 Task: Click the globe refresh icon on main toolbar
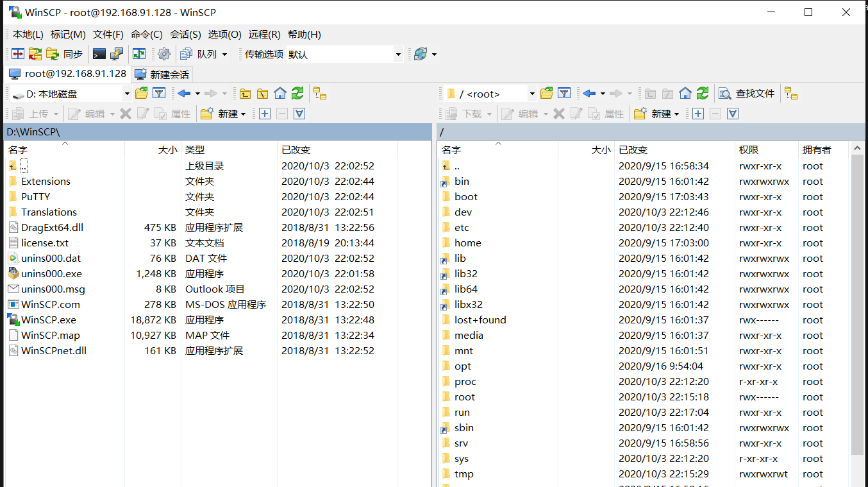click(x=421, y=55)
